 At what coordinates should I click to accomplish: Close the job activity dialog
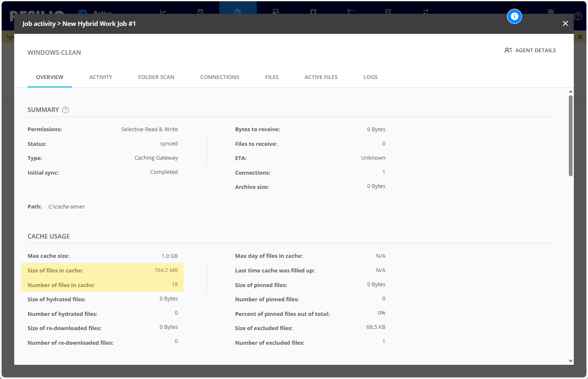tap(565, 23)
